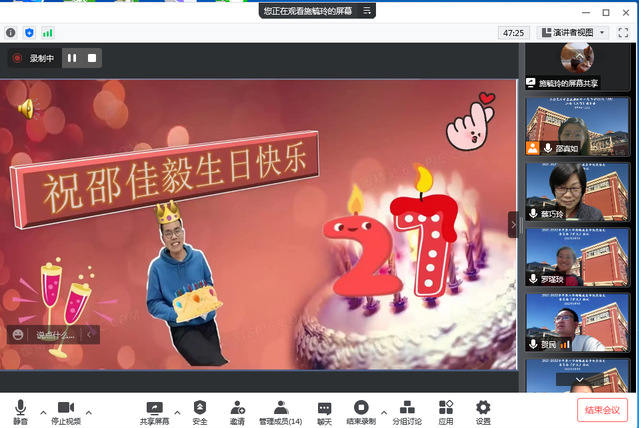Stop the recording with square button
The image size is (639, 428).
92,59
